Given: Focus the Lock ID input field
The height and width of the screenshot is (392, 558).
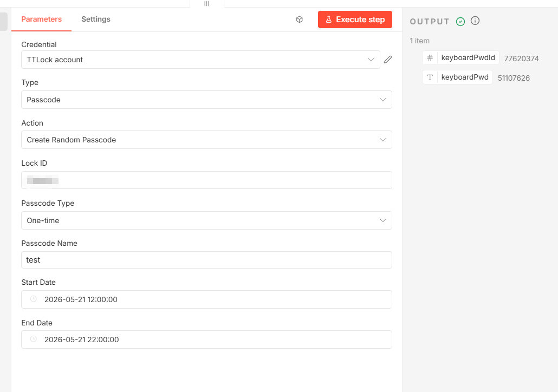Looking at the screenshot, I should (207, 180).
